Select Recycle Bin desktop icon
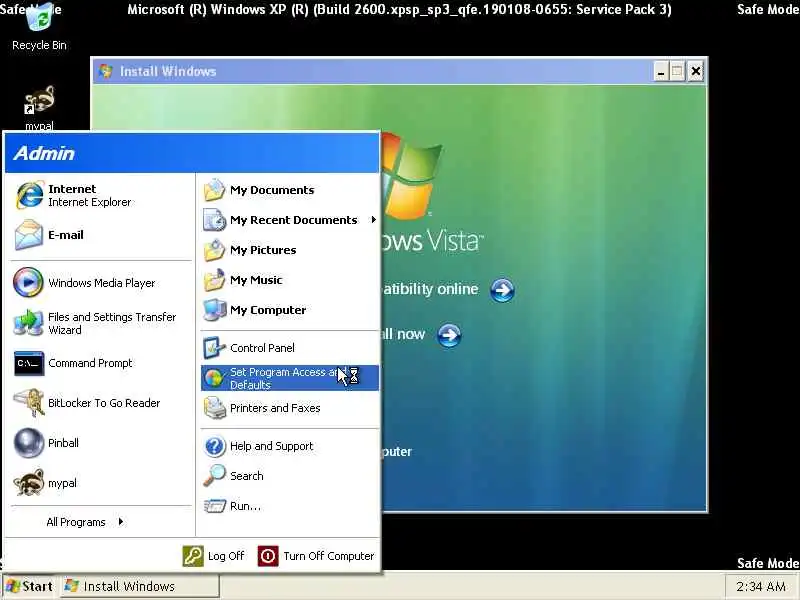This screenshot has height=600, width=800. [39, 19]
